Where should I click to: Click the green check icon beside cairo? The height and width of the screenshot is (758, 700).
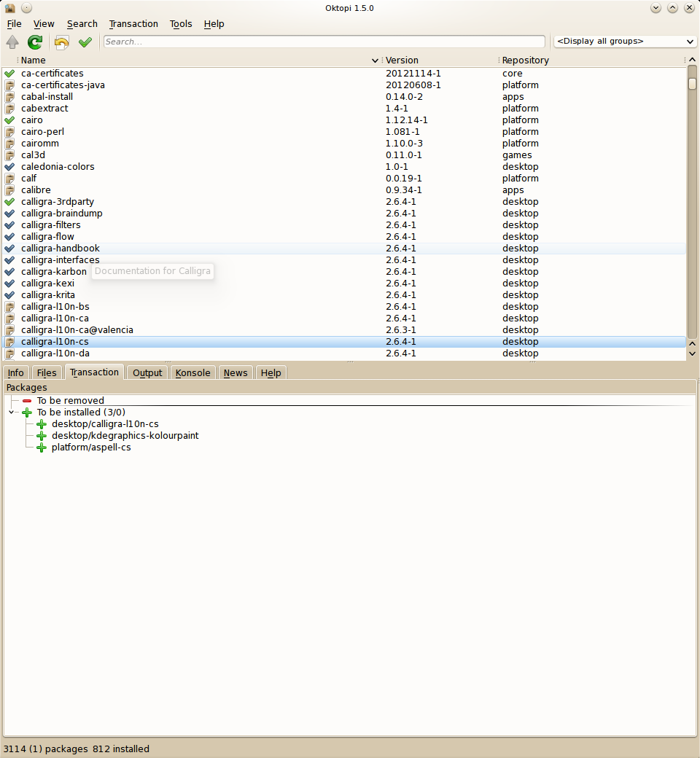[x=9, y=120]
